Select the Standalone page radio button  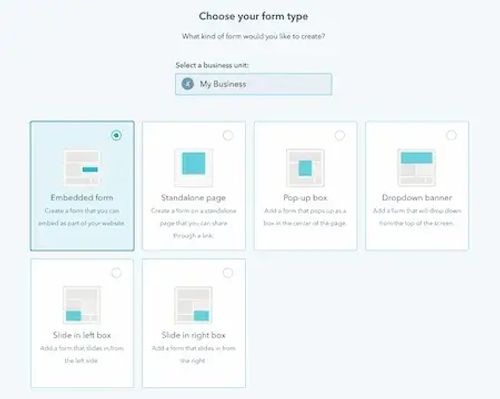click(228, 135)
